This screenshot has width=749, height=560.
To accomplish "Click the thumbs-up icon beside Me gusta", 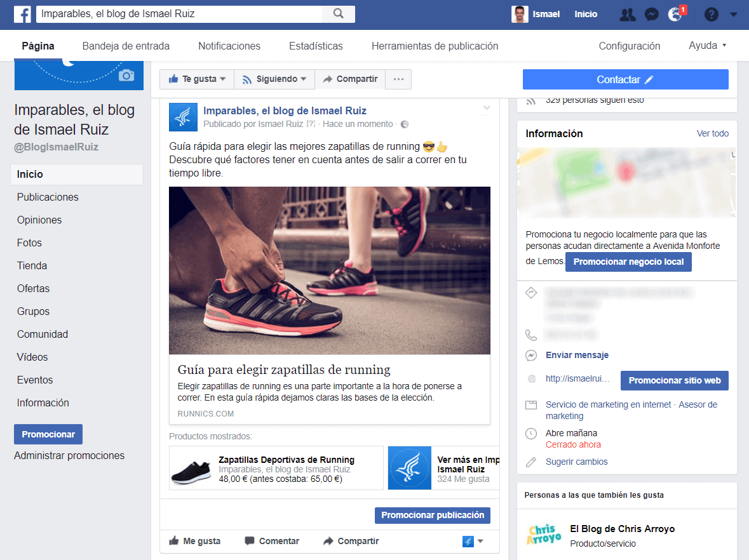I will [x=174, y=541].
